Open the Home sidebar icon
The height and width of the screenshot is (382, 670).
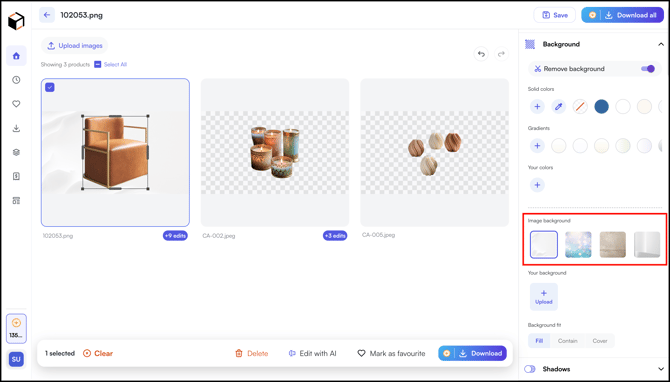(16, 56)
